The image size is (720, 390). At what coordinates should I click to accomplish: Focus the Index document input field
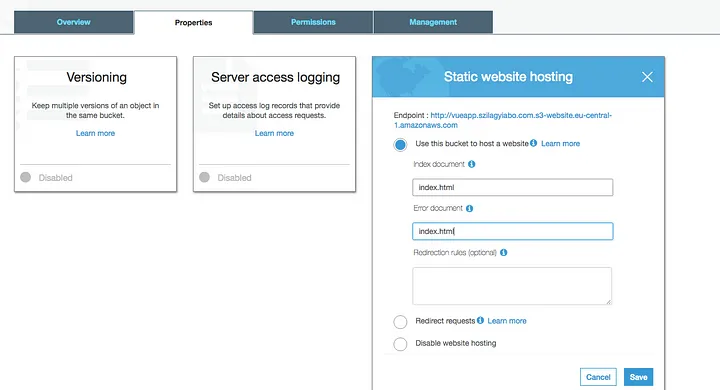(512, 187)
